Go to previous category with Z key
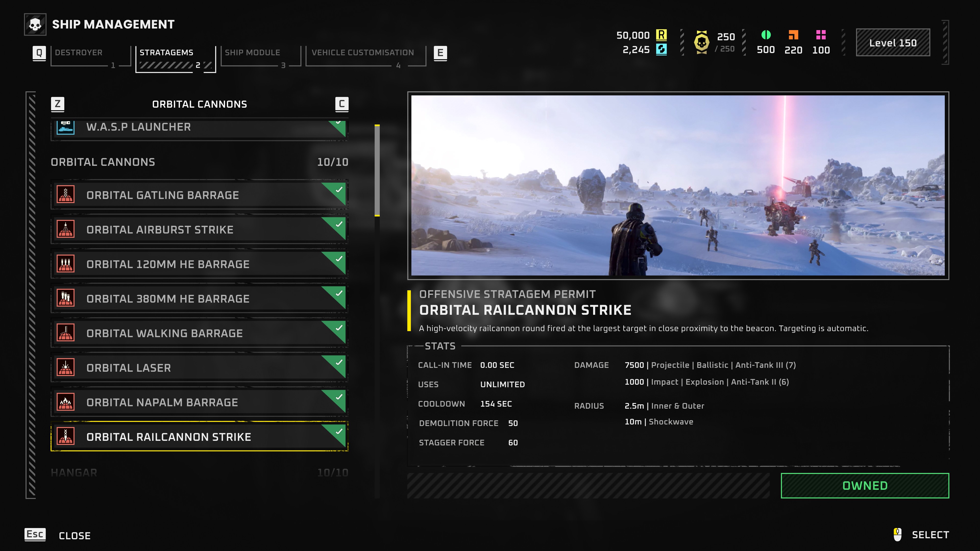This screenshot has width=980, height=551. [x=57, y=104]
